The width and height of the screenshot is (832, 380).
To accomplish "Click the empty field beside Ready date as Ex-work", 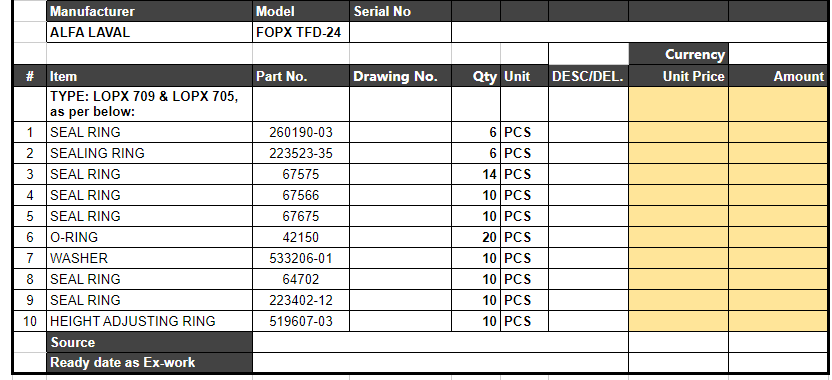I will tap(440, 362).
